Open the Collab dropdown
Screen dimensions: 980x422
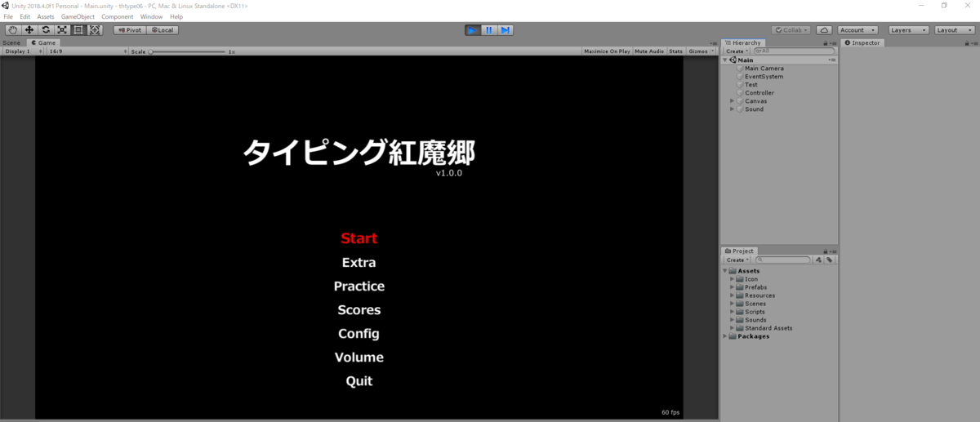click(791, 30)
